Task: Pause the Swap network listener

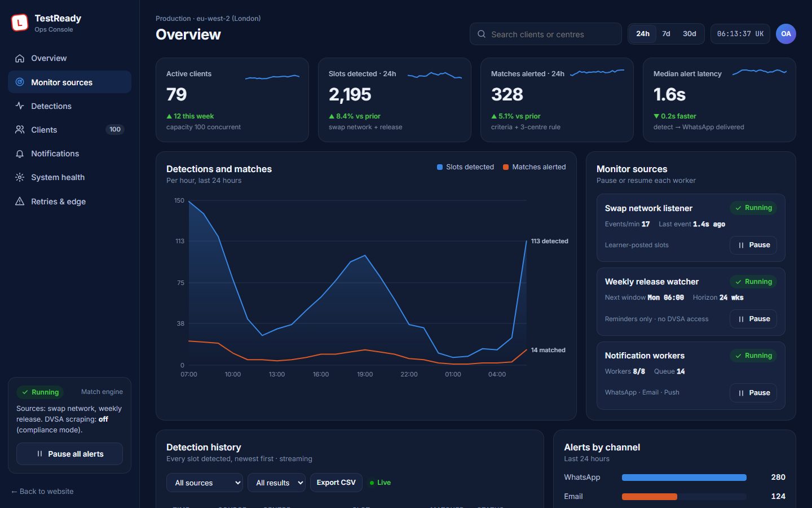Action: [x=753, y=245]
